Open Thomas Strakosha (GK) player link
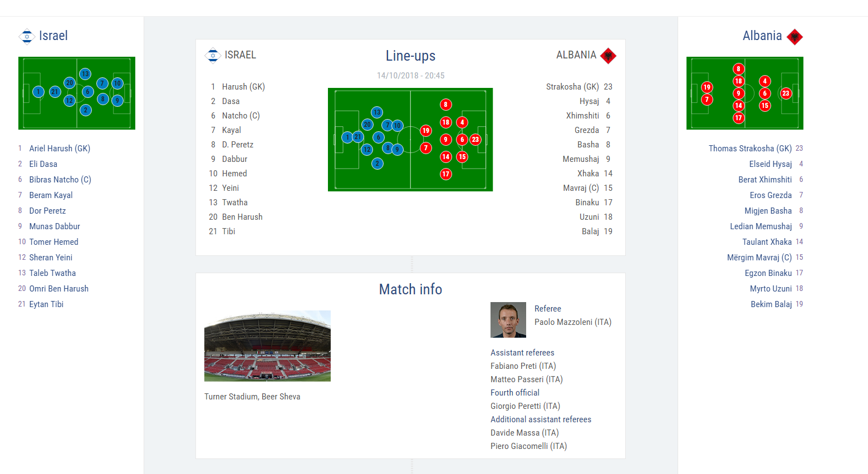The image size is (868, 474). click(750, 149)
